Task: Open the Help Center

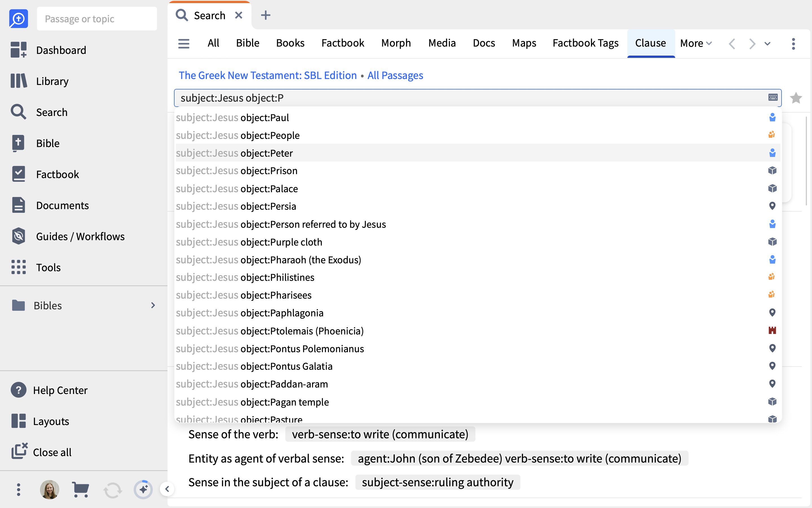Action: click(x=49, y=390)
